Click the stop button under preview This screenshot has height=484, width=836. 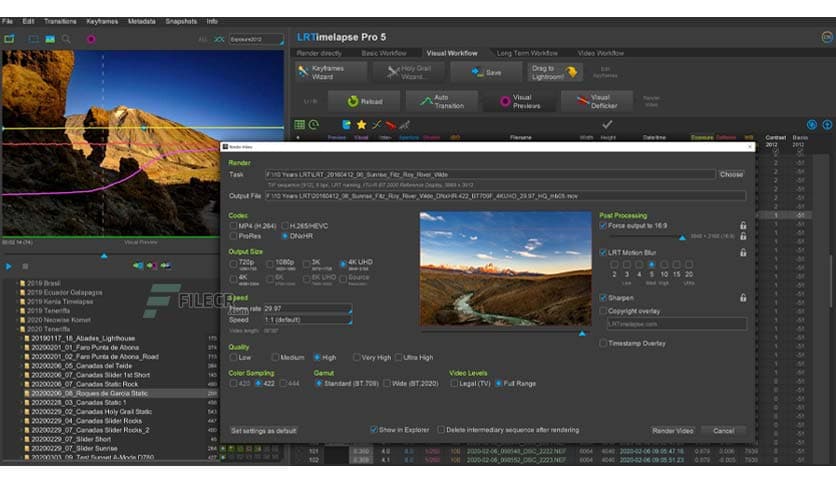pyautogui.click(x=25, y=266)
